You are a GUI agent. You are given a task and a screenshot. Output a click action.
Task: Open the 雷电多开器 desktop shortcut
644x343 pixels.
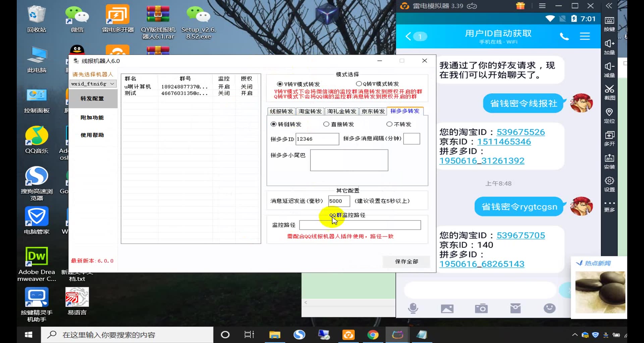[118, 19]
